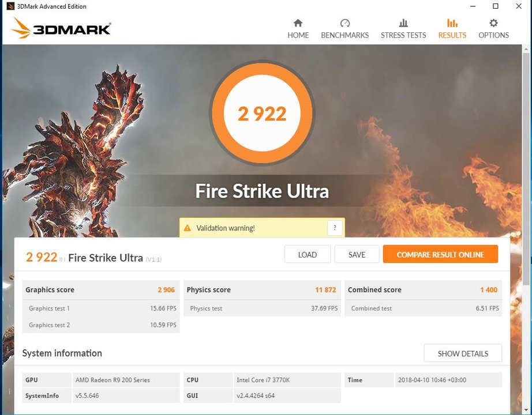Image resolution: width=532 pixels, height=415 pixels.
Task: Select the RESULTS tab label
Action: 452,35
